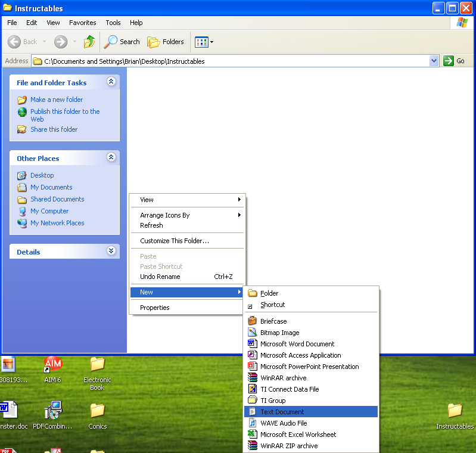Create new Folder from submenu
The image size is (476, 453).
tap(311, 293)
